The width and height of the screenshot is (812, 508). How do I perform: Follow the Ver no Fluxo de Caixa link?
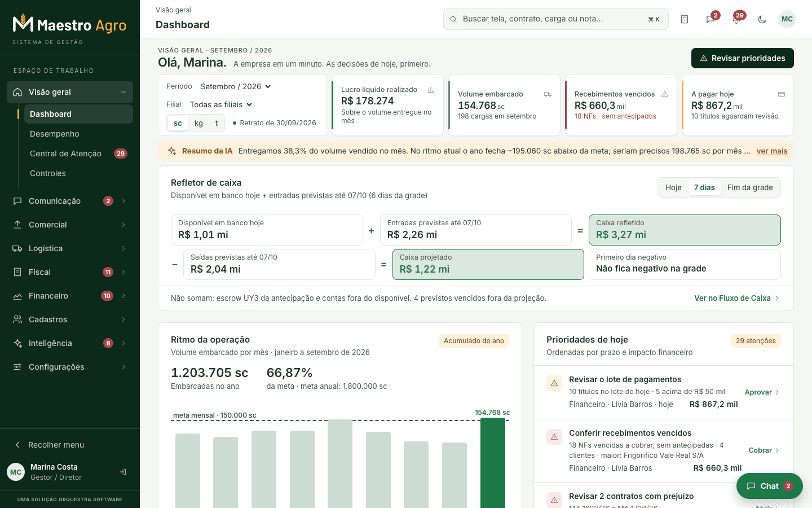[x=736, y=298]
